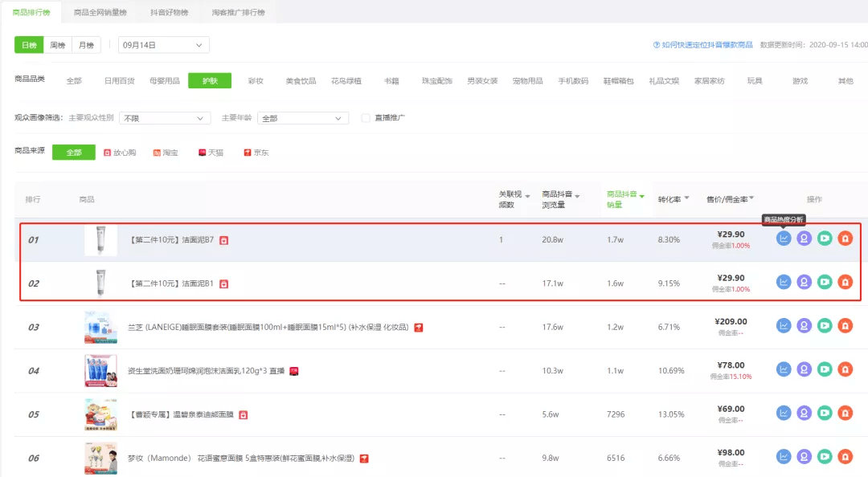Sort by 售价/佣金率 column

(x=730, y=199)
